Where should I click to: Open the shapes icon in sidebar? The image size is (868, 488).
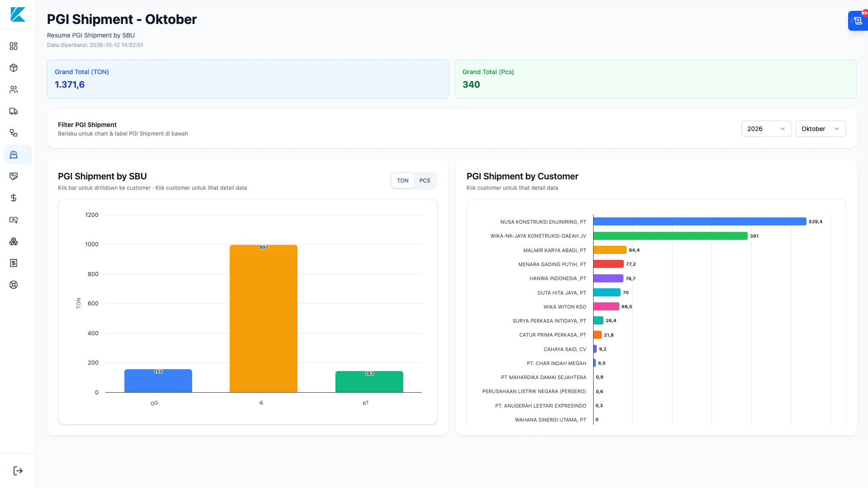click(x=14, y=133)
